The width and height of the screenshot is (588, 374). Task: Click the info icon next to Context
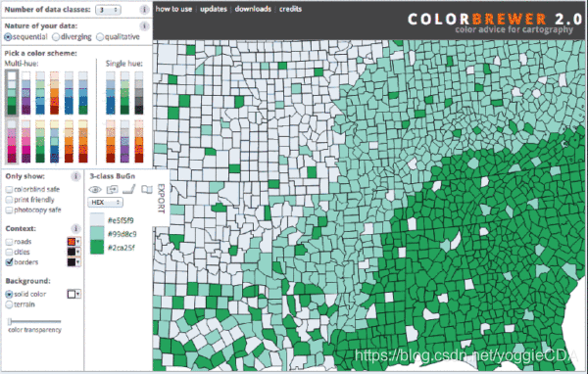[75, 228]
